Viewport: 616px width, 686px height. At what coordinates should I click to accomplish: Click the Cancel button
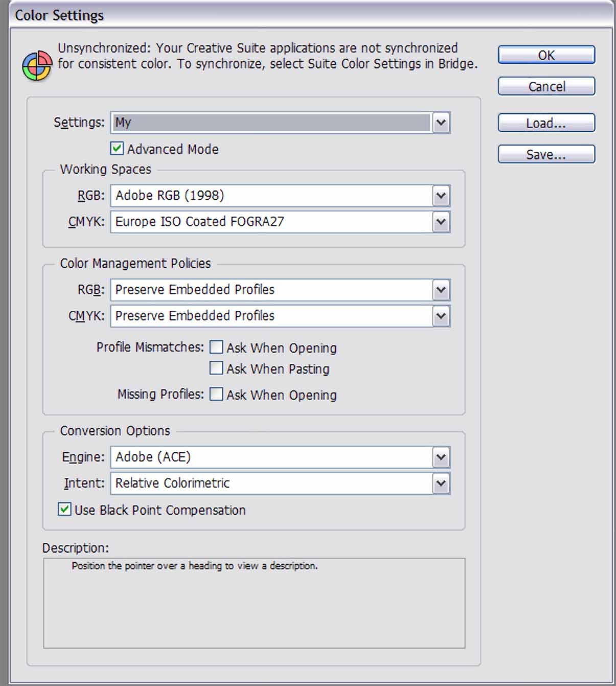(546, 86)
